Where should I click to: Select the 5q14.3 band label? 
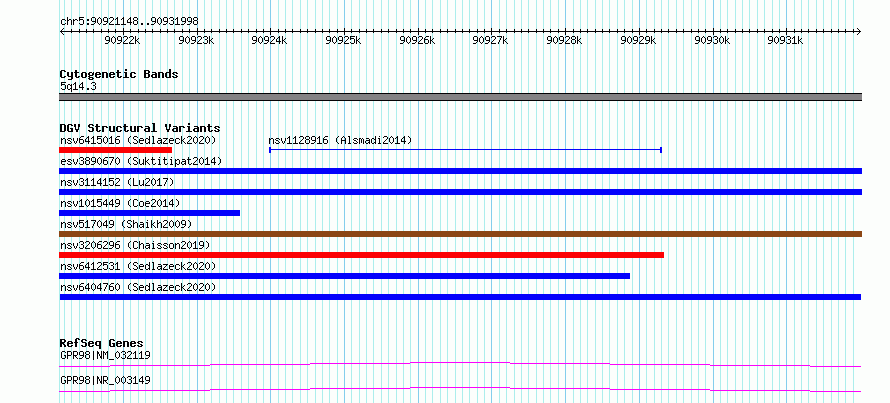(x=78, y=86)
